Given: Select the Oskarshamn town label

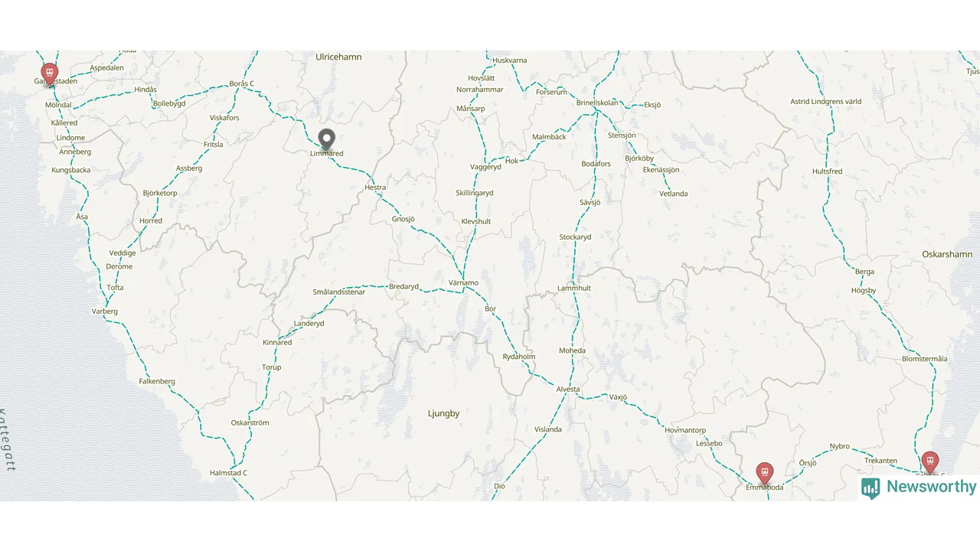Looking at the screenshot, I should 947,254.
